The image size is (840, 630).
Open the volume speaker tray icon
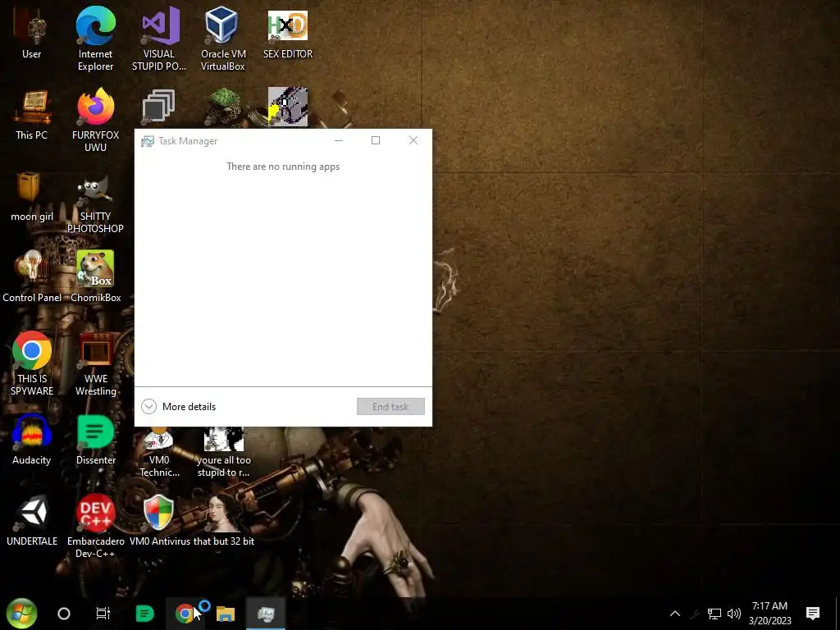(734, 614)
